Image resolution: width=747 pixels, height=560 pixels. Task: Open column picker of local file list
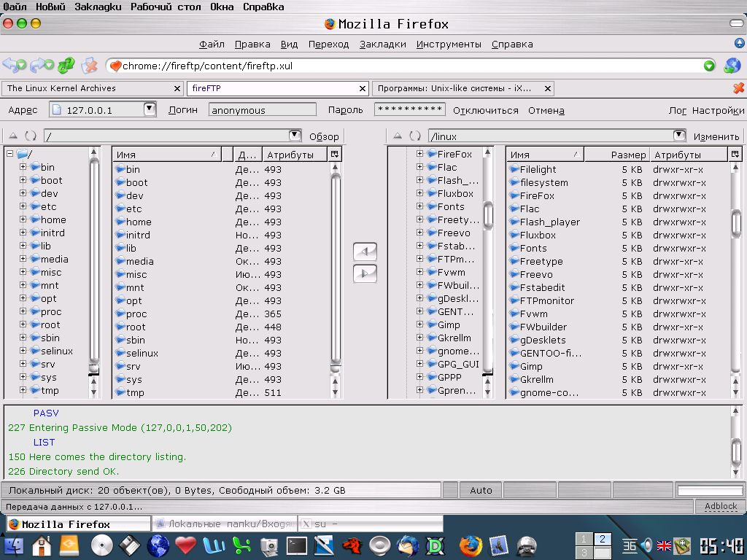334,155
